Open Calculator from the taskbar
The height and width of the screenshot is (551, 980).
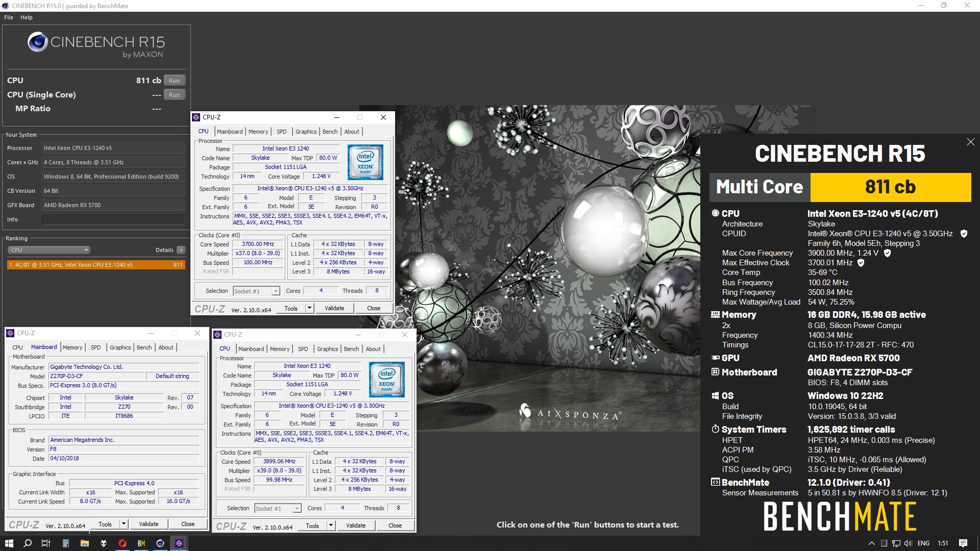65,543
